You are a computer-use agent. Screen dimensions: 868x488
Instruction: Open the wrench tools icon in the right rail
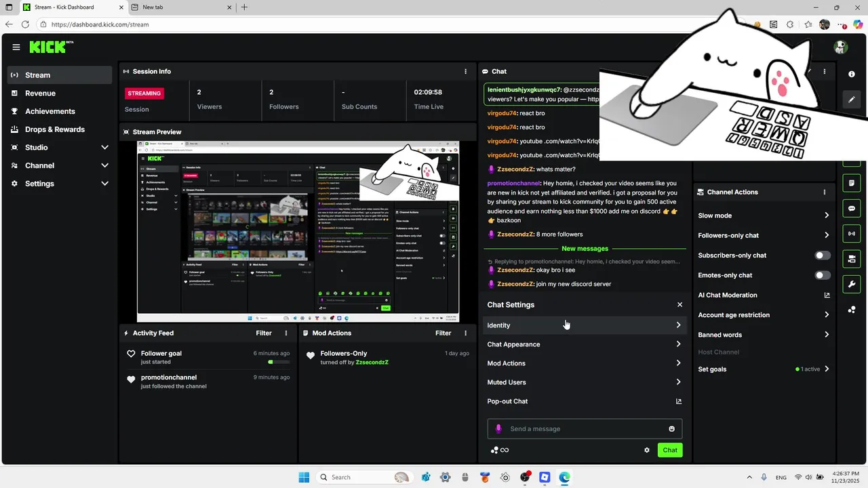coord(852,284)
